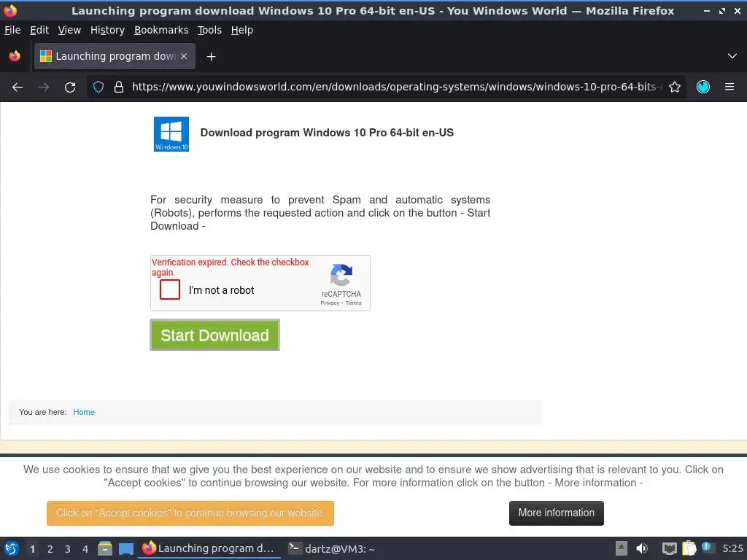Focus the Firefox taskbar entry
The height and width of the screenshot is (560, 747).
[x=209, y=548]
